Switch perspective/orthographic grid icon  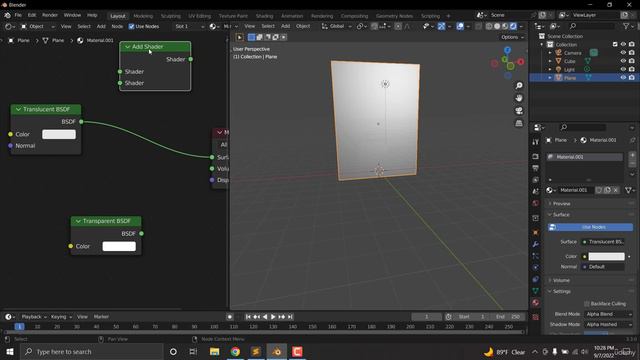click(519, 123)
